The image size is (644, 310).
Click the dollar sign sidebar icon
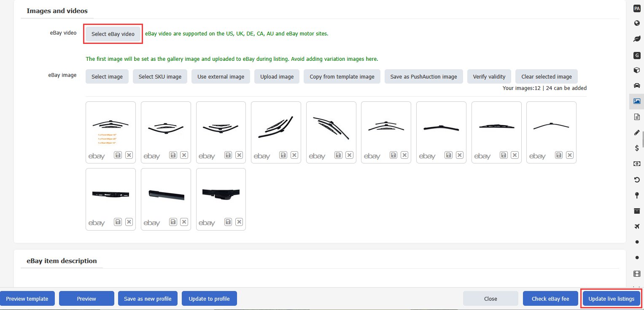pos(637,148)
